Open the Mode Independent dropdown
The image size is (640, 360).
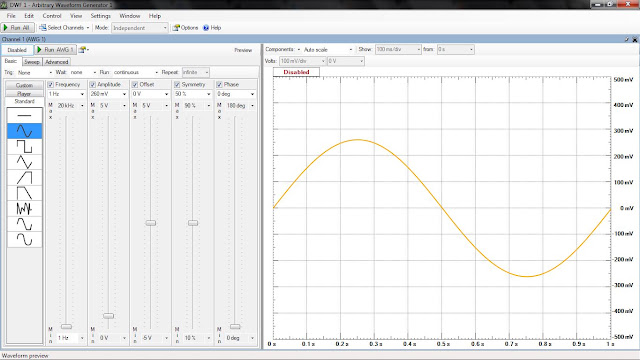pos(140,28)
